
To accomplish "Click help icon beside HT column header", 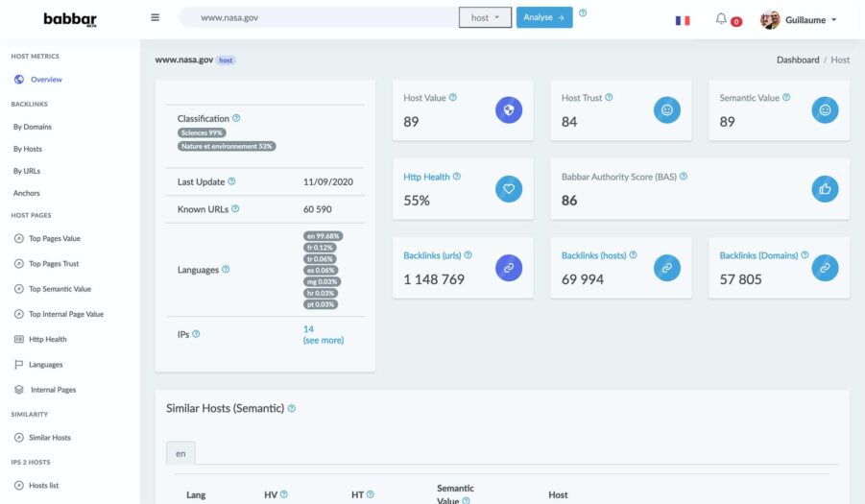I will (x=371, y=494).
